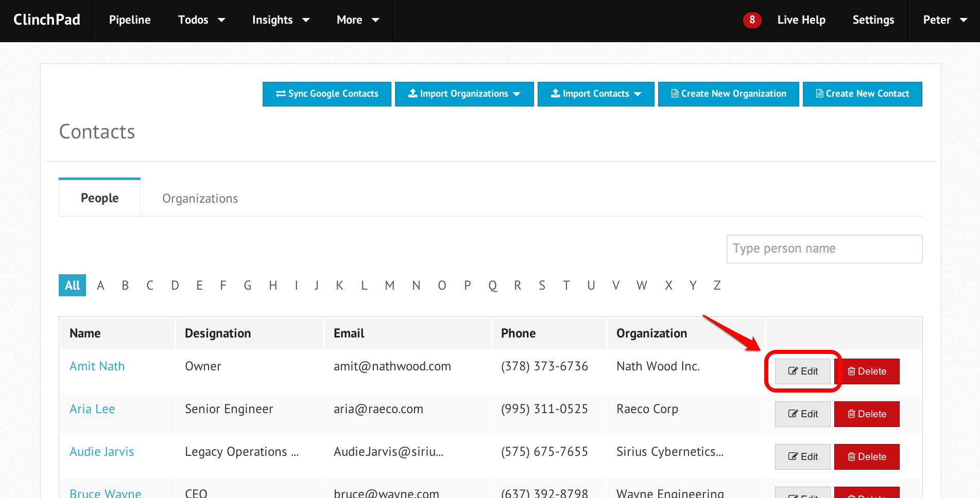Screen dimensions: 980x498
Task: Filter contacts by letter L
Action: coord(364,286)
